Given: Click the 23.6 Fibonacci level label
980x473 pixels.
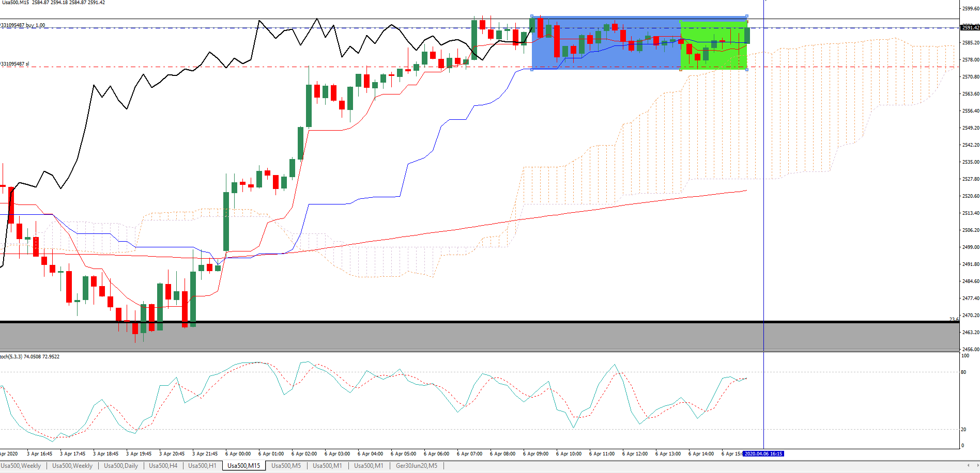Looking at the screenshot, I should coord(954,320).
